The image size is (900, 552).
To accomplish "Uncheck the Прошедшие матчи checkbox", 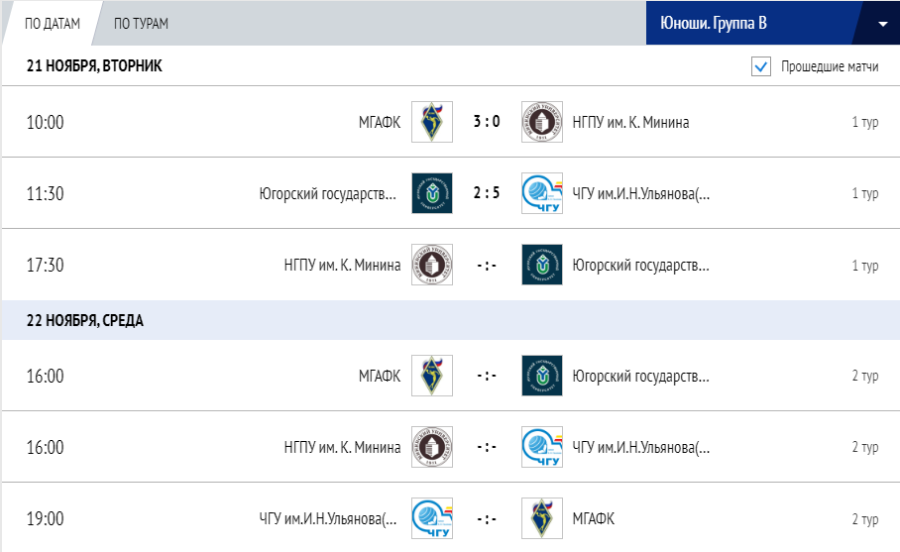I will click(761, 67).
